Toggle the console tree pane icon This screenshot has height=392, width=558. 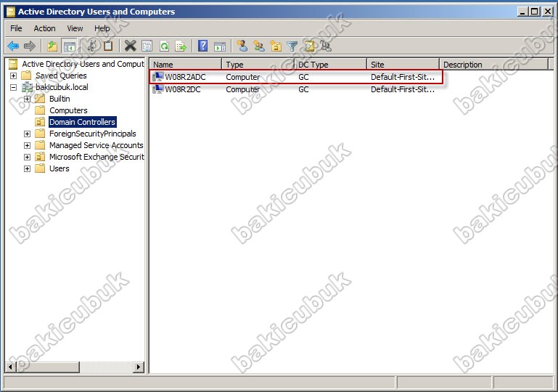coord(69,46)
